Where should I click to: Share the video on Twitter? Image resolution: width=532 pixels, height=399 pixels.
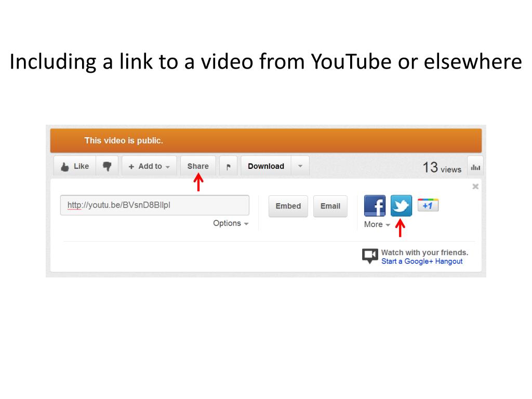point(402,206)
